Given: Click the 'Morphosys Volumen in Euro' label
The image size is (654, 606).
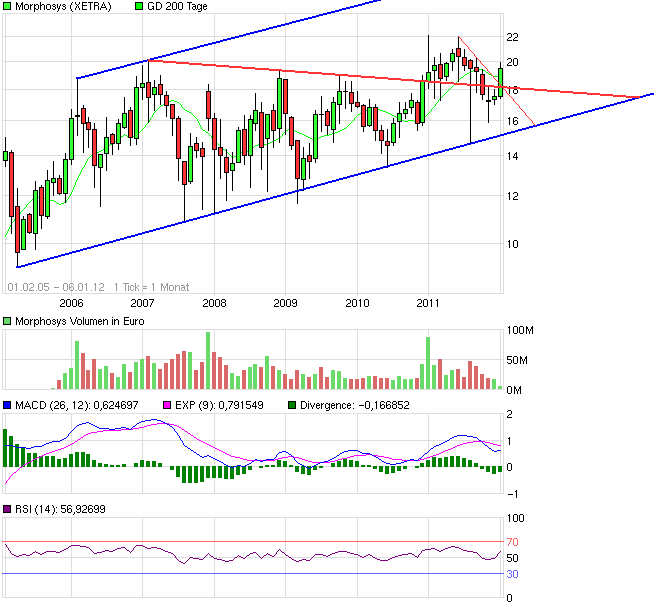Looking at the screenshot, I should click(x=80, y=321).
